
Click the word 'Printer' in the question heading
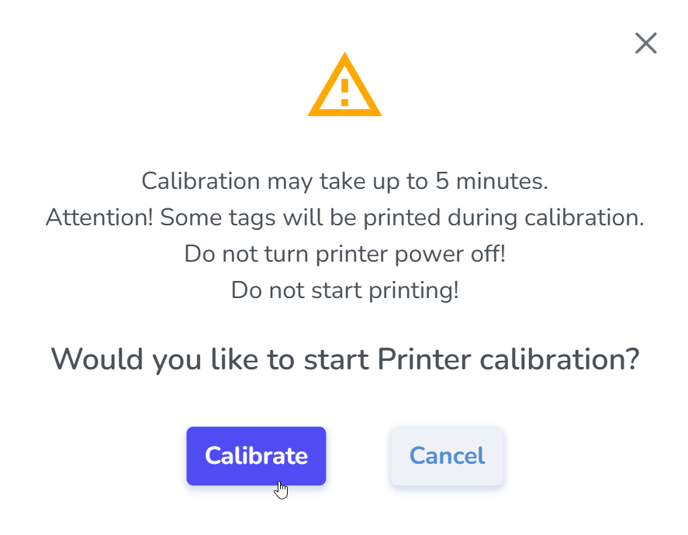click(x=424, y=359)
